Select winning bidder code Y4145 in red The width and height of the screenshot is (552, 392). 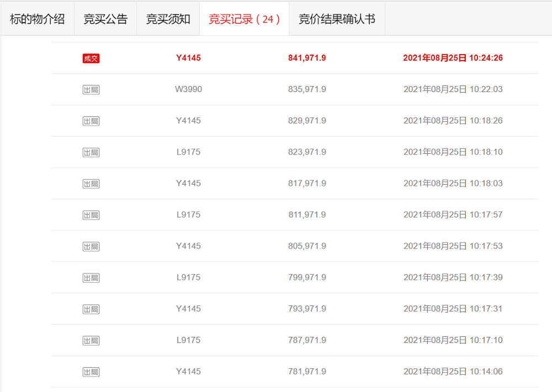188,58
